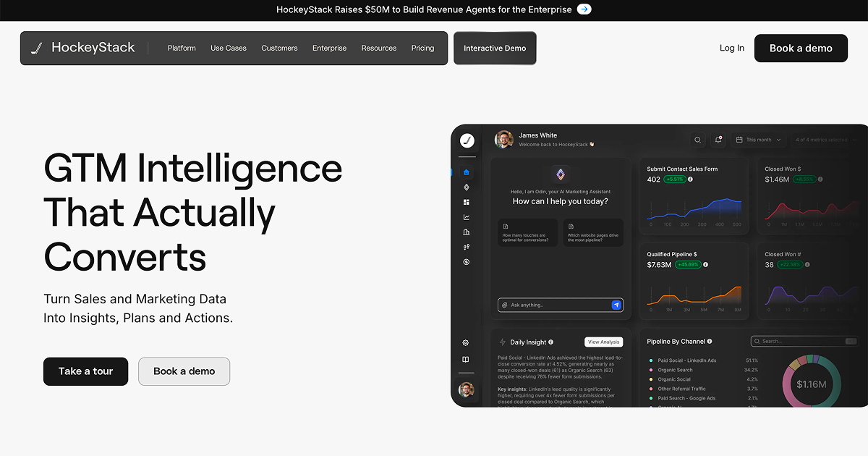The height and width of the screenshot is (456, 868).
Task: Click info icon next to Daily Insight
Action: coord(551,342)
